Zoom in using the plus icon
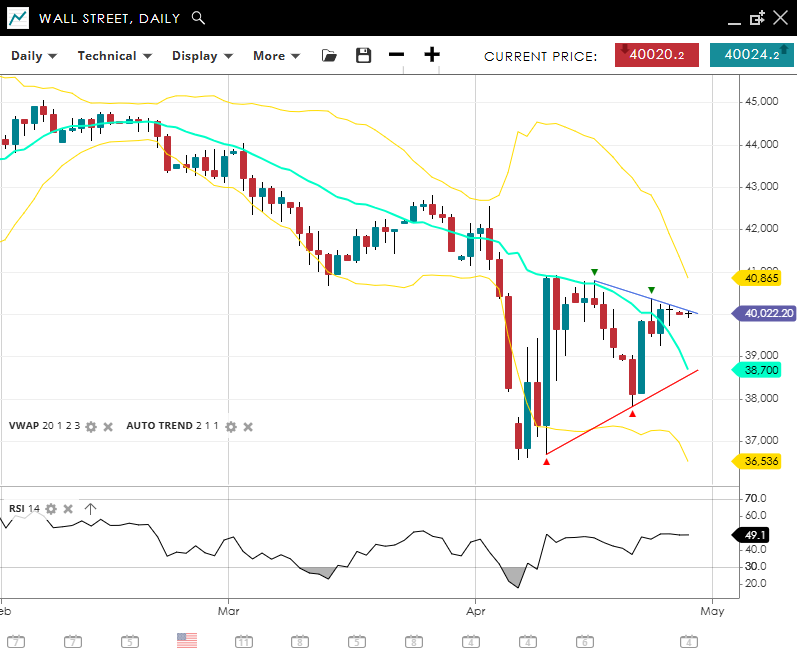 431,56
